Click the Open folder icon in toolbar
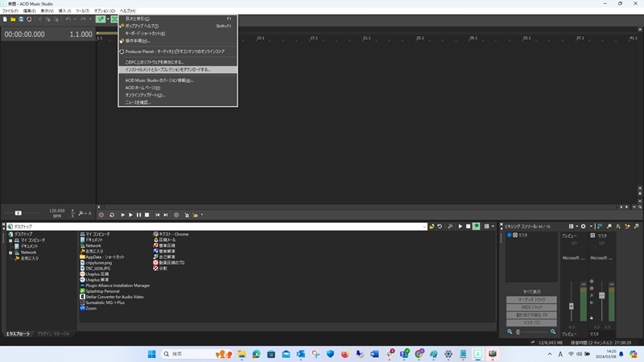Viewport: 644px width, 362px height. [x=13, y=19]
